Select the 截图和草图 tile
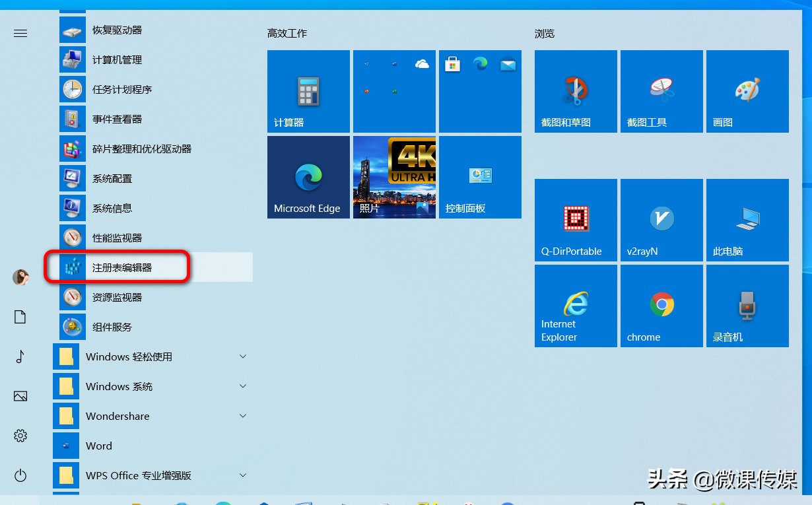This screenshot has width=812, height=505. [575, 91]
